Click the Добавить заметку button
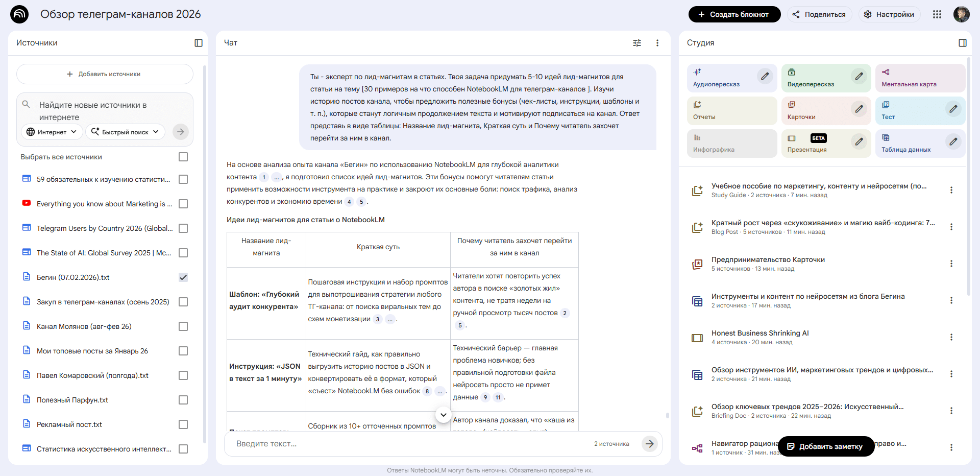 point(825,446)
